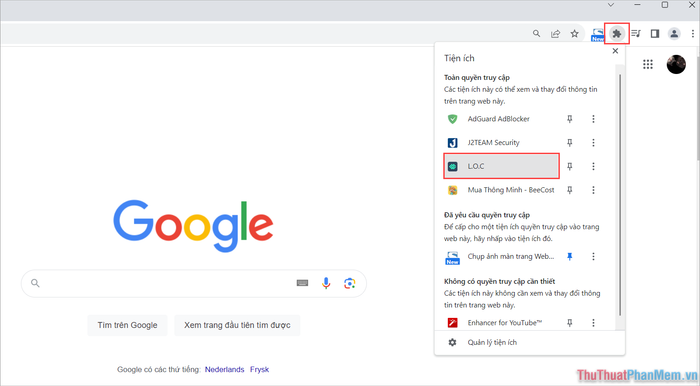Open the Google apps grid

click(x=648, y=64)
